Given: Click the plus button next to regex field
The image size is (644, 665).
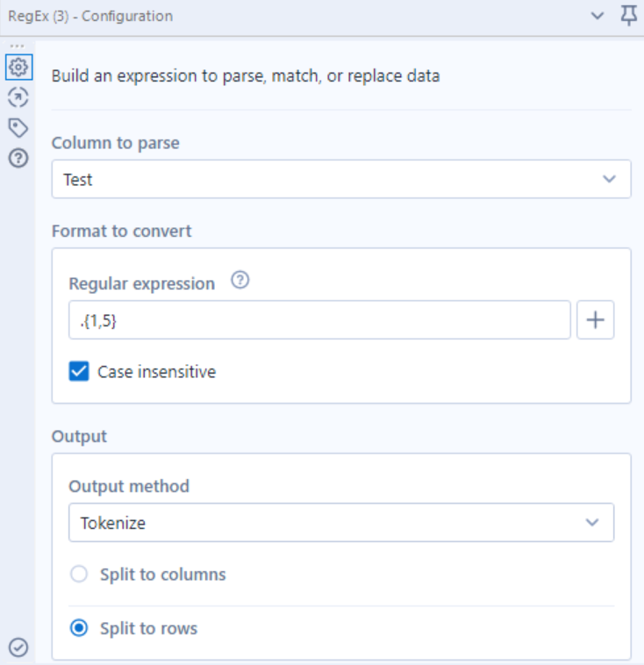Looking at the screenshot, I should tap(595, 320).
